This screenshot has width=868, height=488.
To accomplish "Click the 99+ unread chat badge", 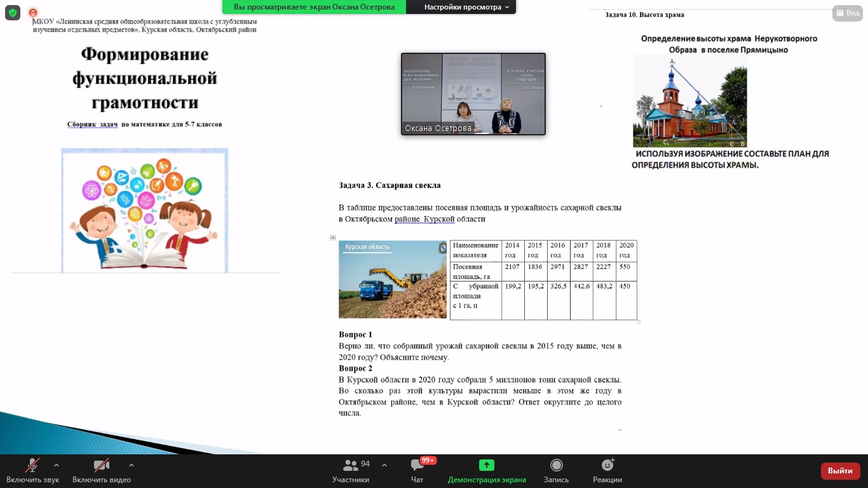I will coord(428,460).
